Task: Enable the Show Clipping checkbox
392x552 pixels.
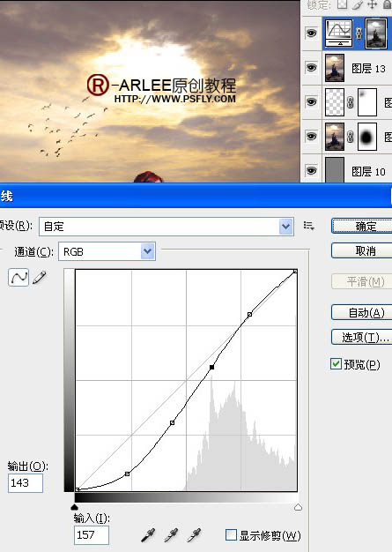Action: point(231,535)
